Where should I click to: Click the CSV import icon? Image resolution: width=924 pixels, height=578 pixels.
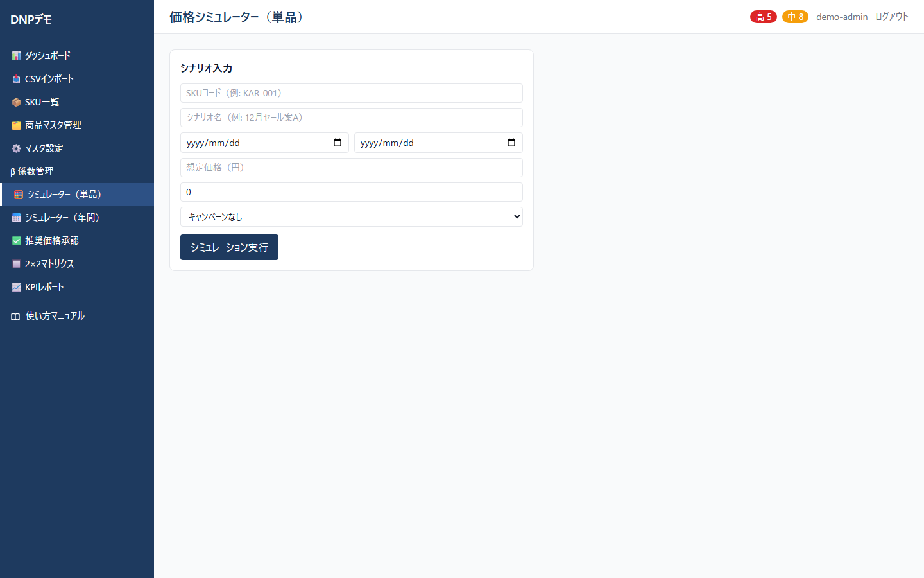click(17, 79)
